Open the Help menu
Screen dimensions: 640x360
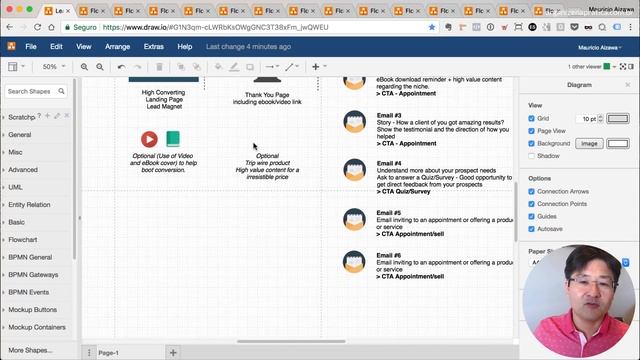coord(185,47)
